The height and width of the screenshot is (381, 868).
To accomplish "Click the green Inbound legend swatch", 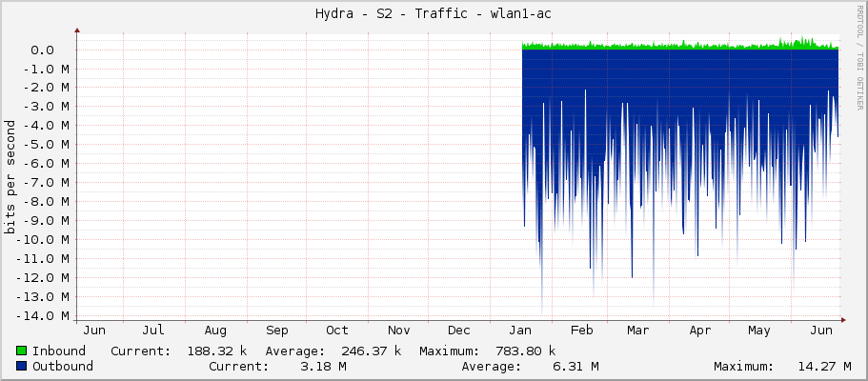I will click(22, 351).
